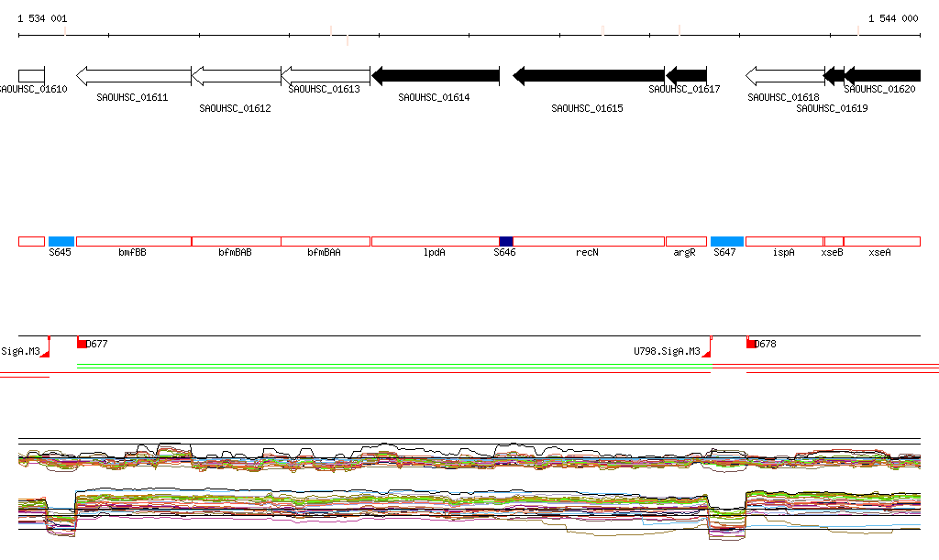939x560 pixels.
Task: Select the xseB segment box
Action: pyautogui.click(x=834, y=242)
